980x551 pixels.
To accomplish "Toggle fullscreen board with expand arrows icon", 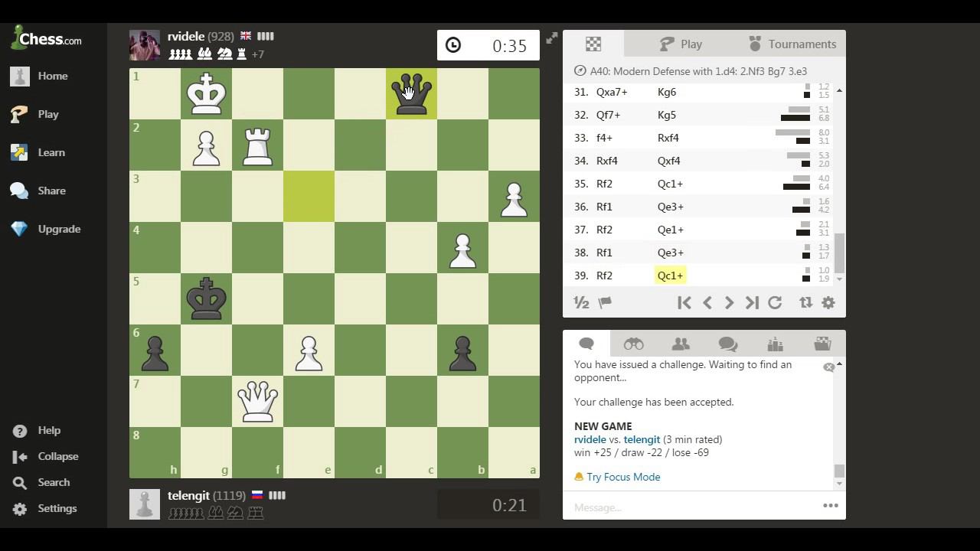I will point(551,37).
